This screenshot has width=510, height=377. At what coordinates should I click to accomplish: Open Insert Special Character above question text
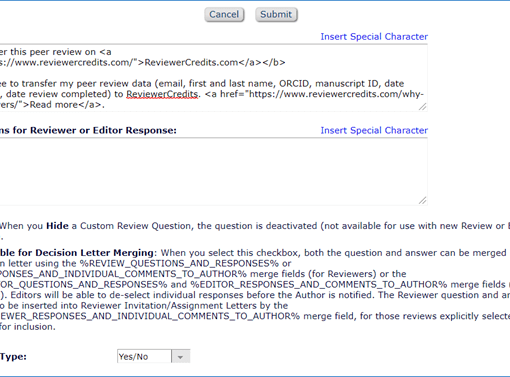(x=374, y=37)
